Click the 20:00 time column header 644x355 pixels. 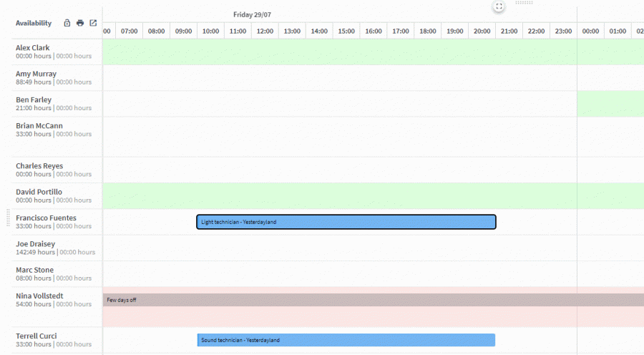(x=482, y=31)
